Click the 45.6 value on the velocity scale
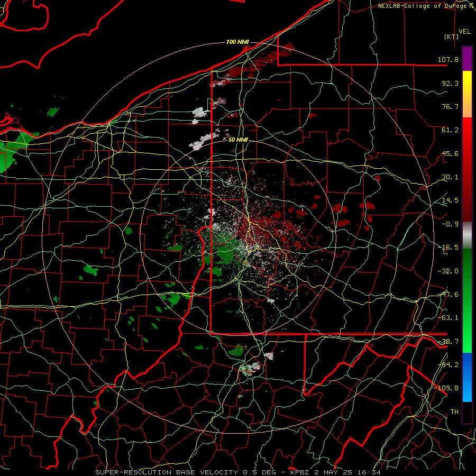 pos(450,153)
